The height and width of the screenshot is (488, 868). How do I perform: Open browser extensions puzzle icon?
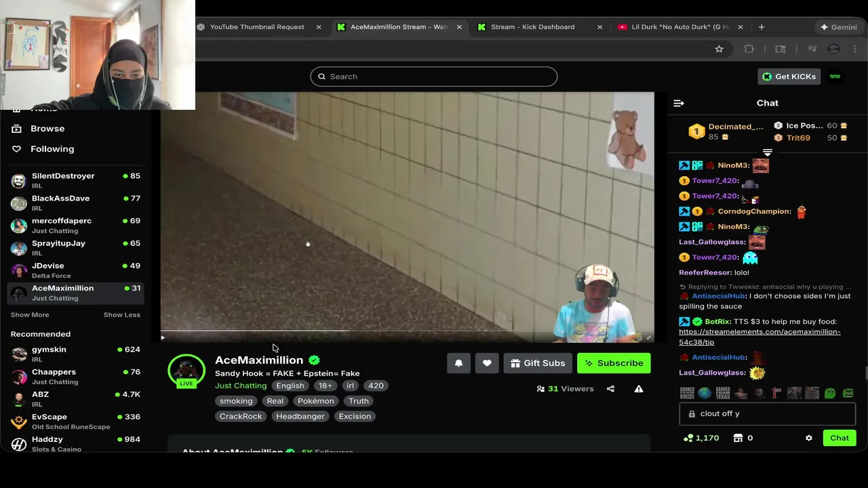tap(749, 49)
